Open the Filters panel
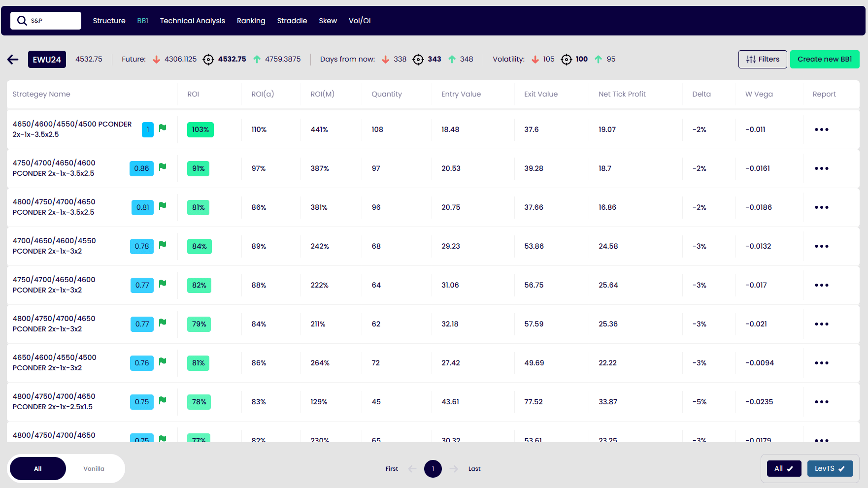The image size is (868, 488). pos(762,59)
